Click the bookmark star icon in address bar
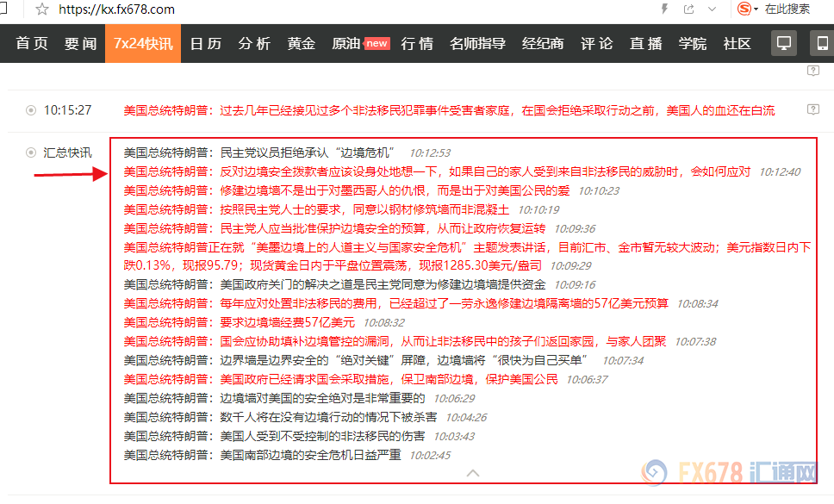834x504 pixels. tap(42, 9)
